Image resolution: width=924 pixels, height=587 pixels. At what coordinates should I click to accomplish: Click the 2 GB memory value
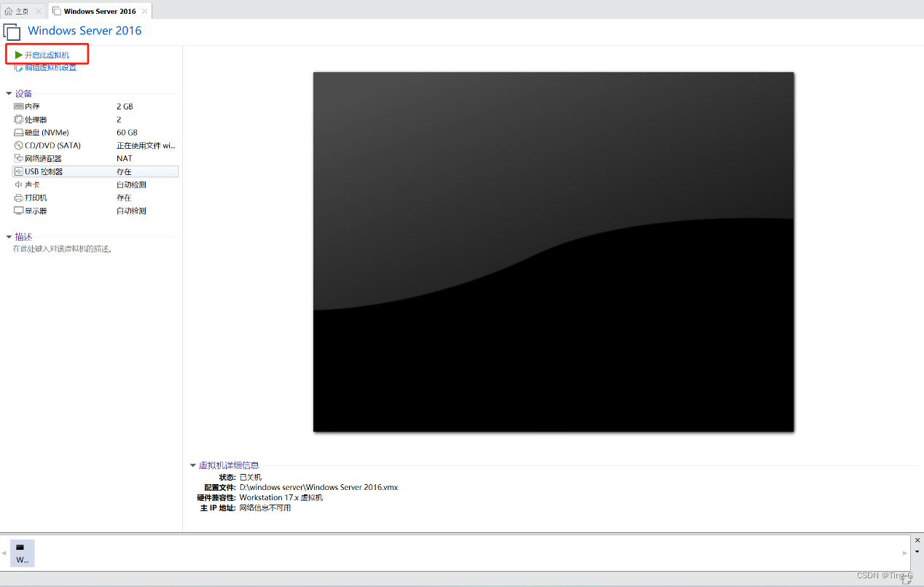click(125, 106)
